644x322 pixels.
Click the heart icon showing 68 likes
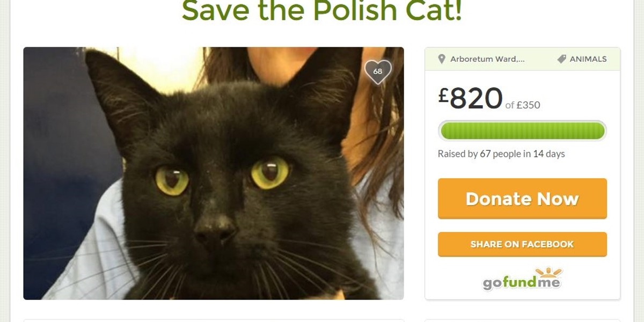(378, 71)
